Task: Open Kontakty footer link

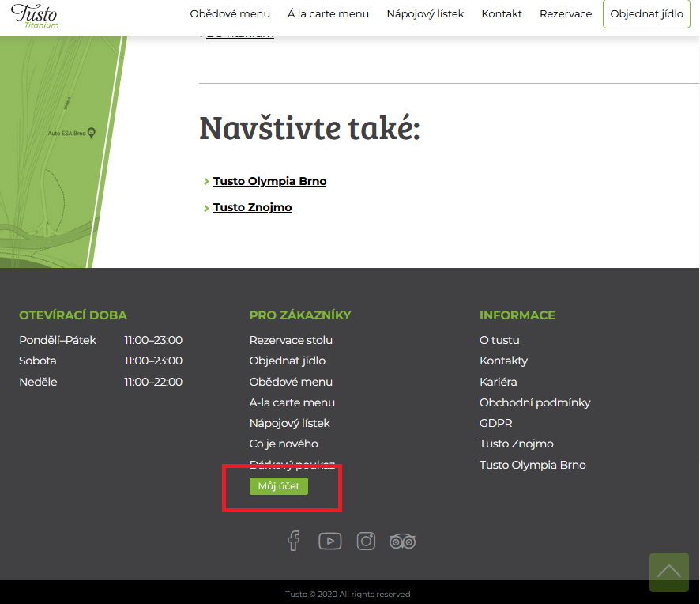Action: (x=503, y=361)
